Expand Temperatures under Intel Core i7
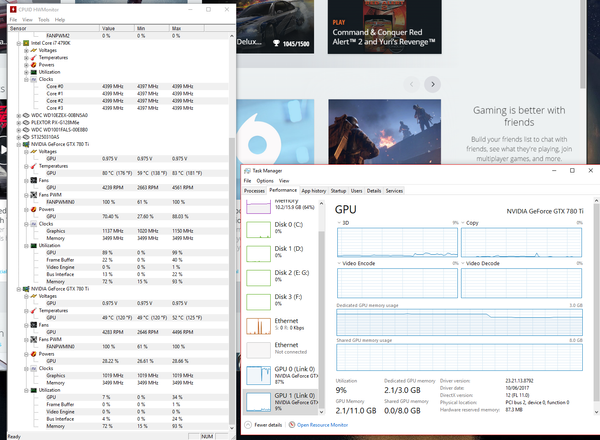600x440 pixels. 26,58
